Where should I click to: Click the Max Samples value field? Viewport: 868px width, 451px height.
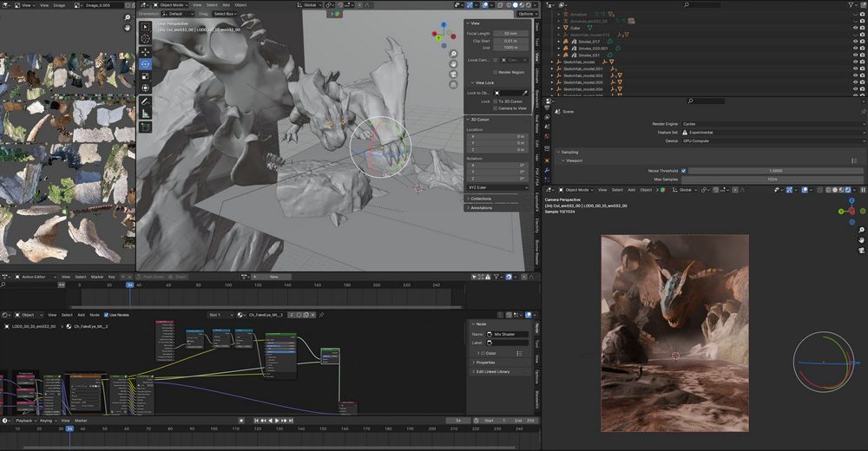[774, 180]
